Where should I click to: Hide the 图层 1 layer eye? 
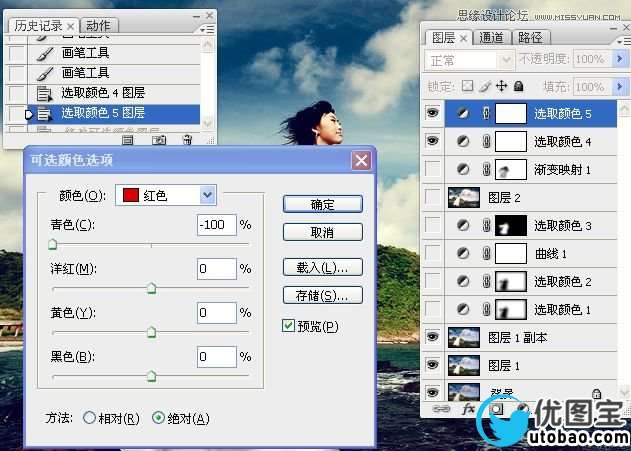point(432,365)
